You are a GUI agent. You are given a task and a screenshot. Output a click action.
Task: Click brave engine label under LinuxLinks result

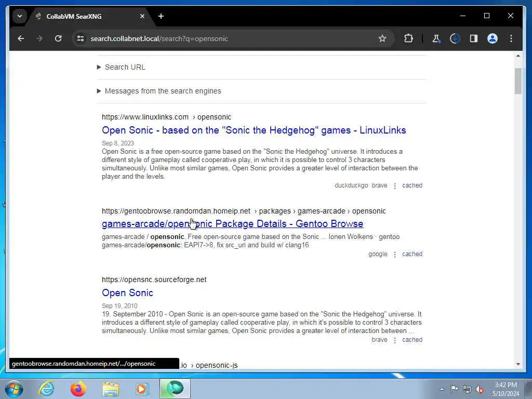[x=379, y=185]
